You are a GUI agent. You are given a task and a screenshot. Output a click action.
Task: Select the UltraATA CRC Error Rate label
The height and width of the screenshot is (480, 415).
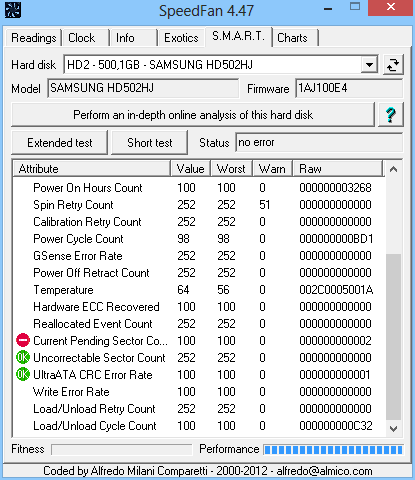click(x=93, y=375)
